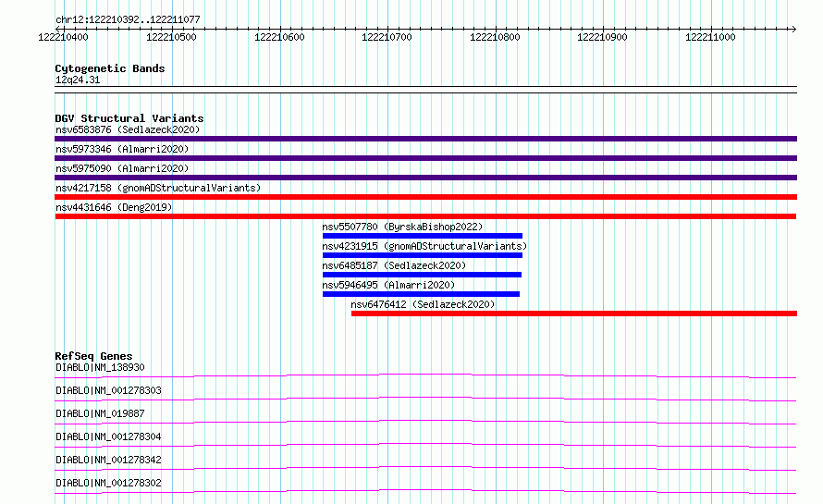Click ruler position 122210900

point(603,37)
